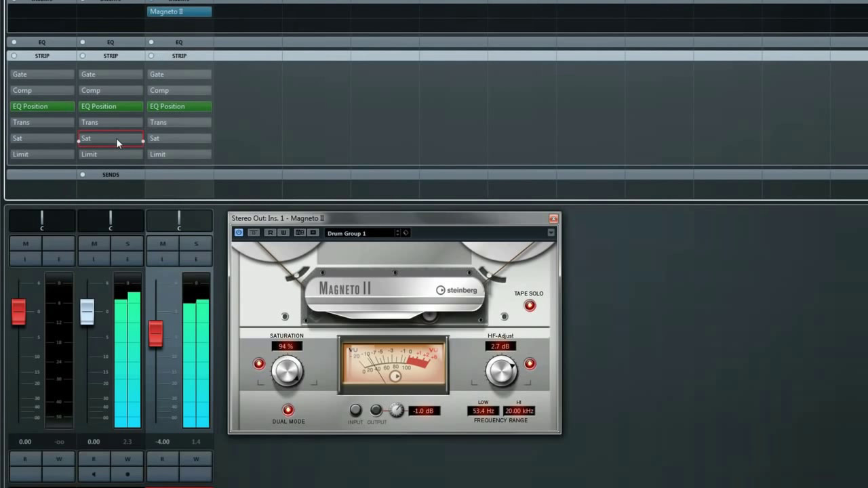The width and height of the screenshot is (868, 488).
Task: Click the red fader on third channel
Action: tap(156, 333)
